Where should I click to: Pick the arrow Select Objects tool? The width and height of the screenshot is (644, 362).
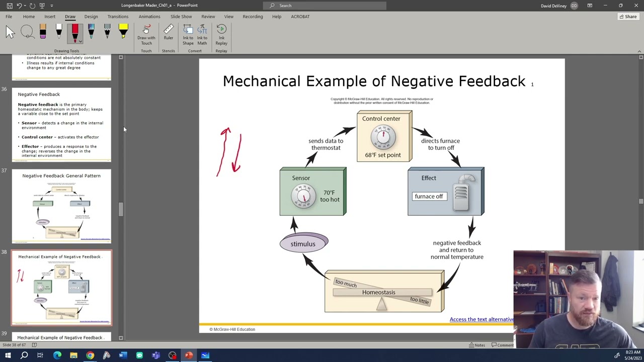(11, 33)
